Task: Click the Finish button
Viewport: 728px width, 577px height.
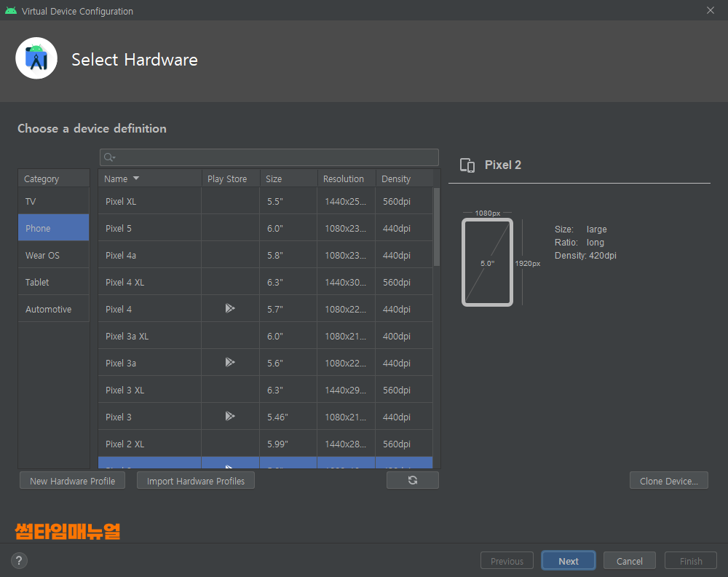Action: click(x=691, y=561)
